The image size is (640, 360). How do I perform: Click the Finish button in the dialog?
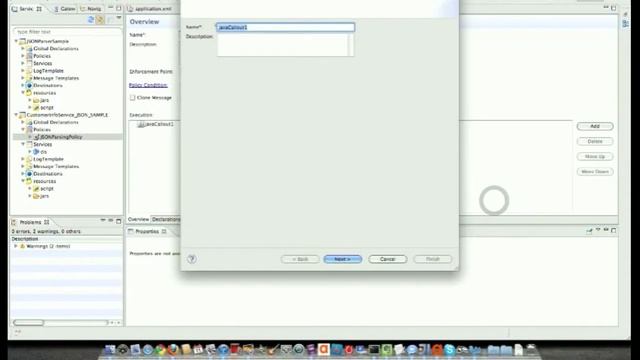[x=432, y=259]
